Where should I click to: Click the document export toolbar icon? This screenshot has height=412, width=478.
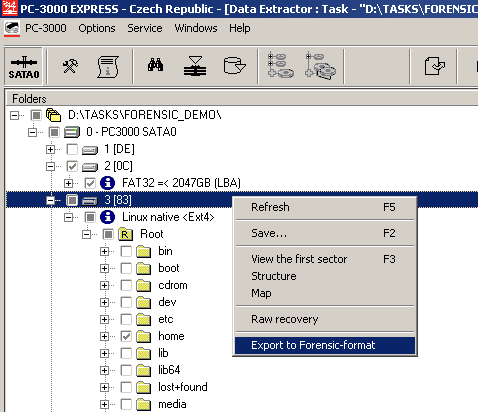pos(434,66)
